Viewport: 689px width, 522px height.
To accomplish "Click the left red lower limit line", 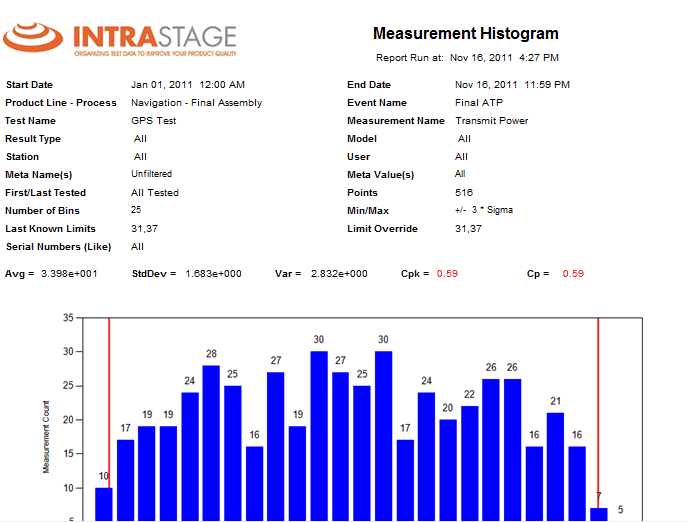I will 109,400.
